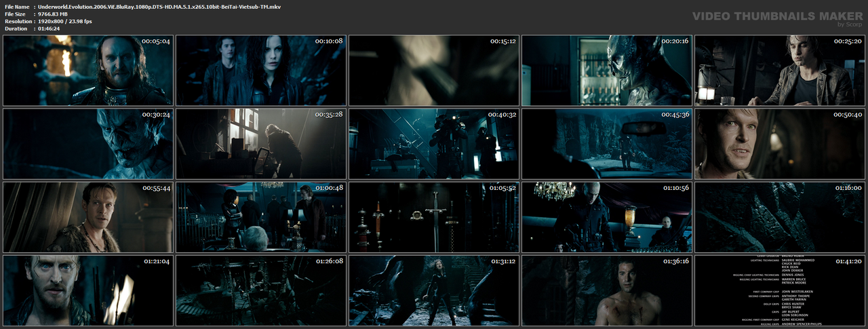Open the credits frame at 01:41:20
Viewport: 868px width, 329px height.
pos(779,290)
